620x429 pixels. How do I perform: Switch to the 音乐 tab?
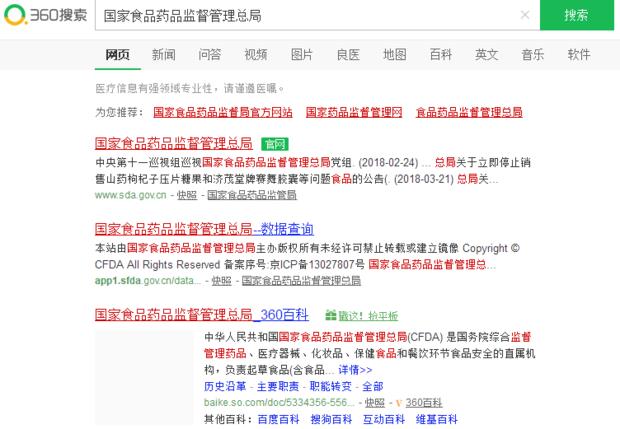coord(533,55)
